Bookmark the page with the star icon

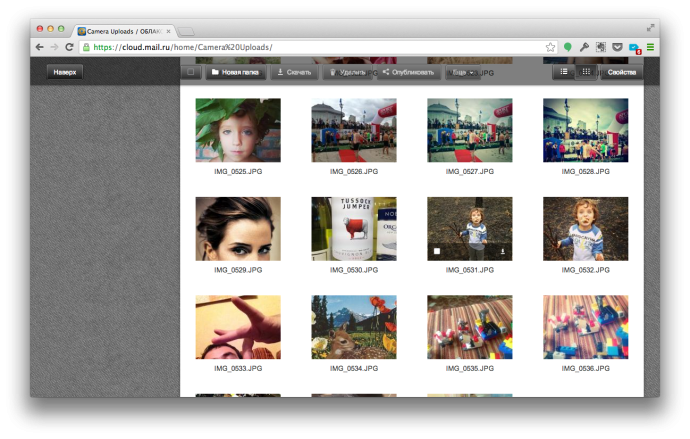click(x=550, y=47)
